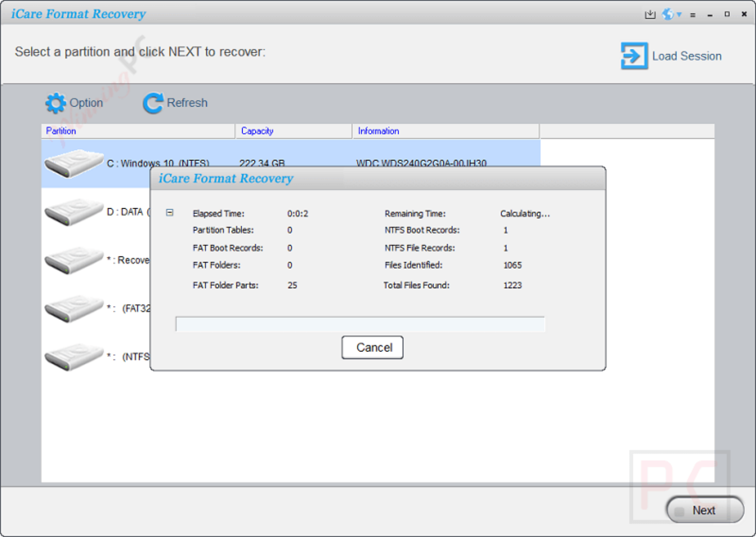Click the Option gear icon
756x537 pixels.
click(x=55, y=103)
